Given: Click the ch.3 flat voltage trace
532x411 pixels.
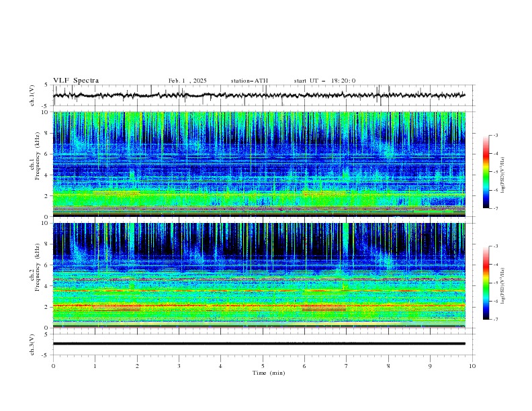Looking at the screenshot, I should click(x=259, y=344).
